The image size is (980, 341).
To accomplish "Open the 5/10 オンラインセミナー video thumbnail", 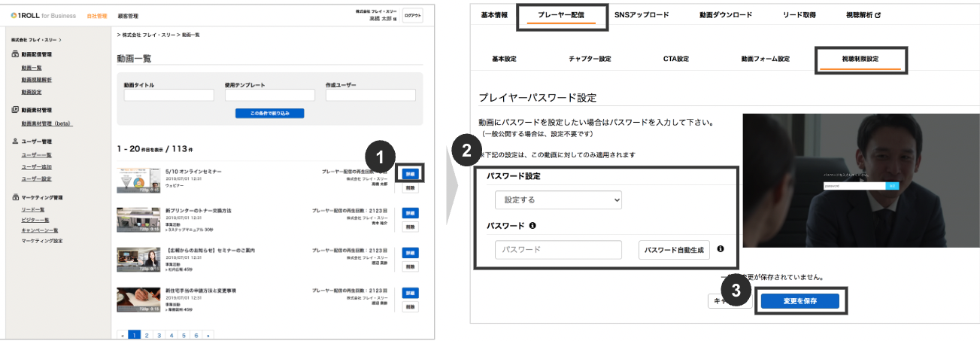I will tap(138, 180).
